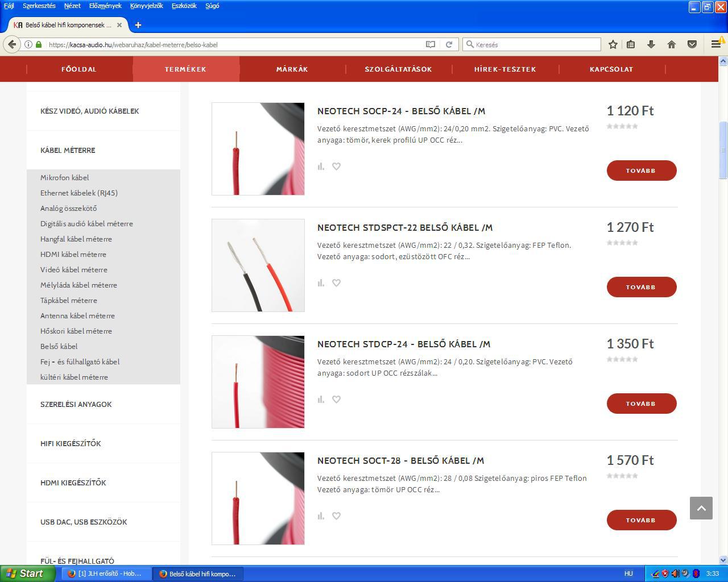Select Mikrofon kábel subcategory

coord(65,177)
